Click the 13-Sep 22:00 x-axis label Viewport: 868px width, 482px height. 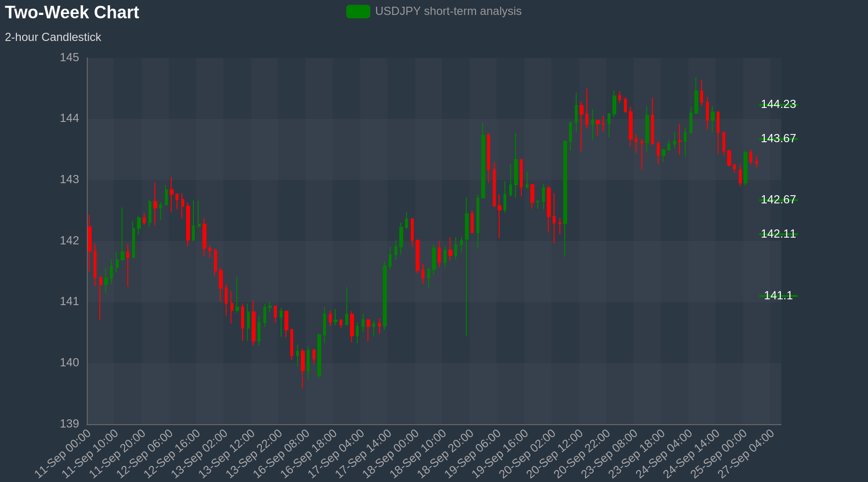point(255,454)
